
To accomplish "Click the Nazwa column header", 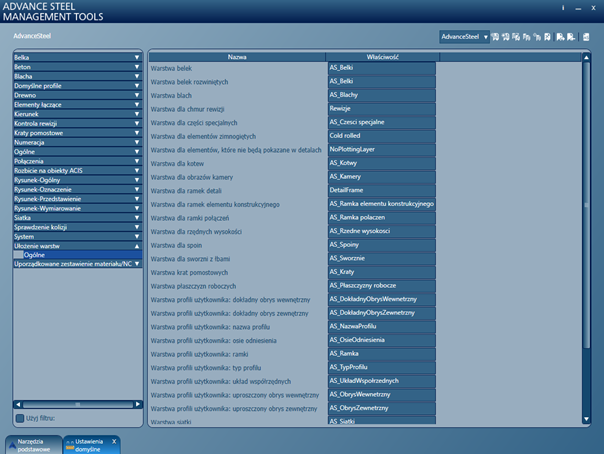I will click(237, 57).
